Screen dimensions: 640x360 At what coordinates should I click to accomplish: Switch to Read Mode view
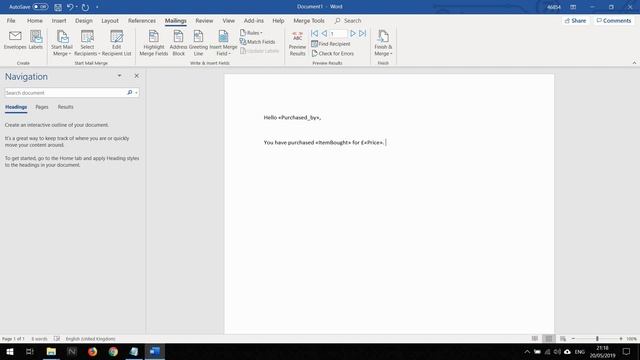(535, 339)
